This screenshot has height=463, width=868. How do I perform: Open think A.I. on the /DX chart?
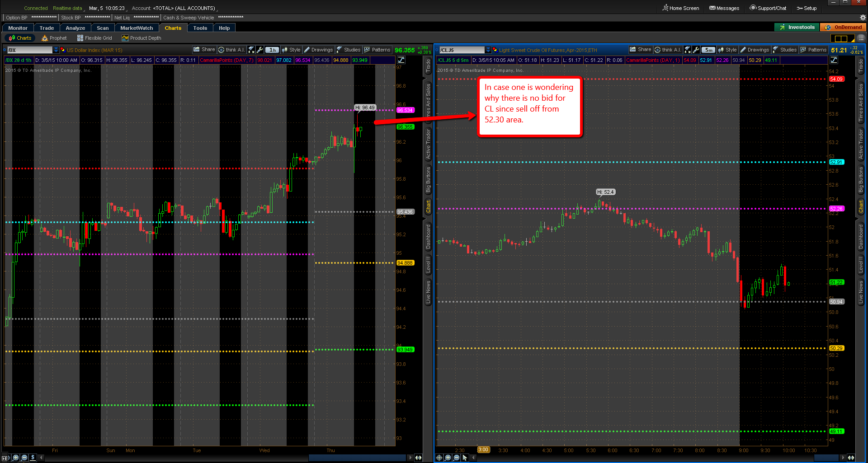pyautogui.click(x=232, y=50)
